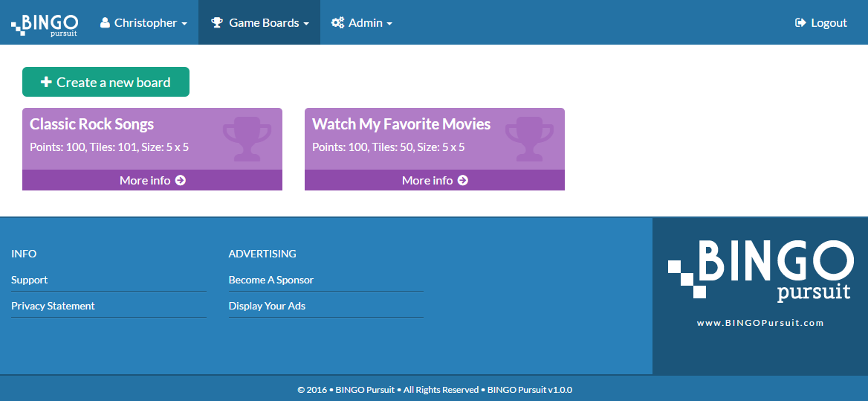Go to the Privacy Statement page
868x401 pixels.
[x=53, y=306]
